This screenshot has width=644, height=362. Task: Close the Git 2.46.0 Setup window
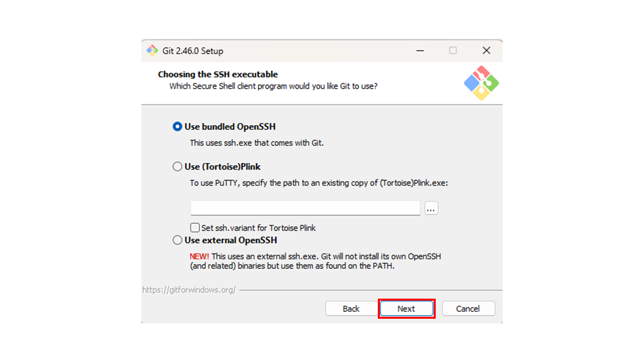486,51
